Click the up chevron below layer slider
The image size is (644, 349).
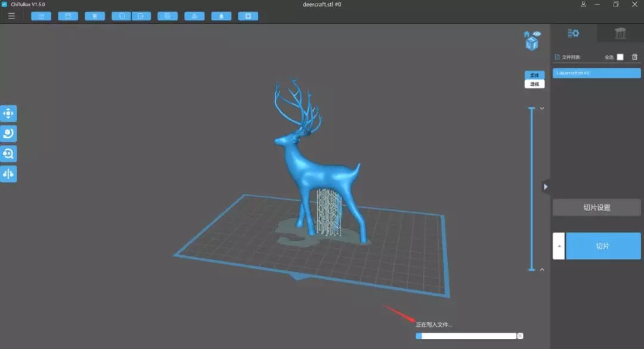click(541, 270)
